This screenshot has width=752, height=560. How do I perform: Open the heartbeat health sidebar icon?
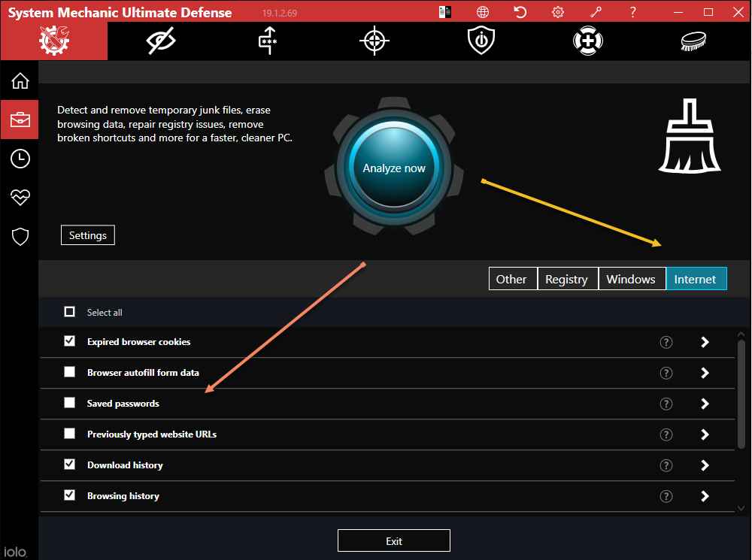coord(20,198)
